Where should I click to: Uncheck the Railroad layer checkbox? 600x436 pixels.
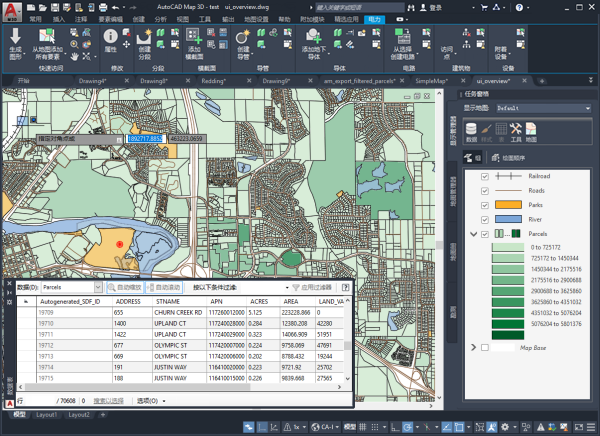click(485, 176)
